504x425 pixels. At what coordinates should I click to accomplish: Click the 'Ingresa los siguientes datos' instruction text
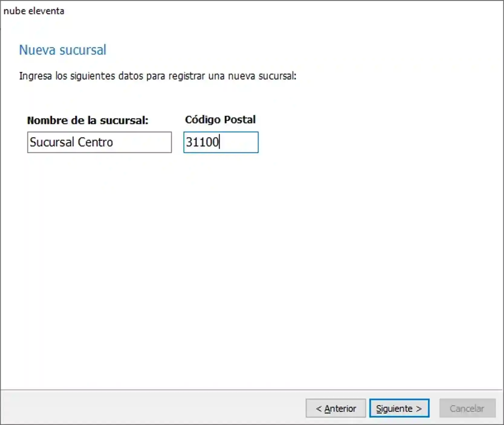pyautogui.click(x=158, y=76)
